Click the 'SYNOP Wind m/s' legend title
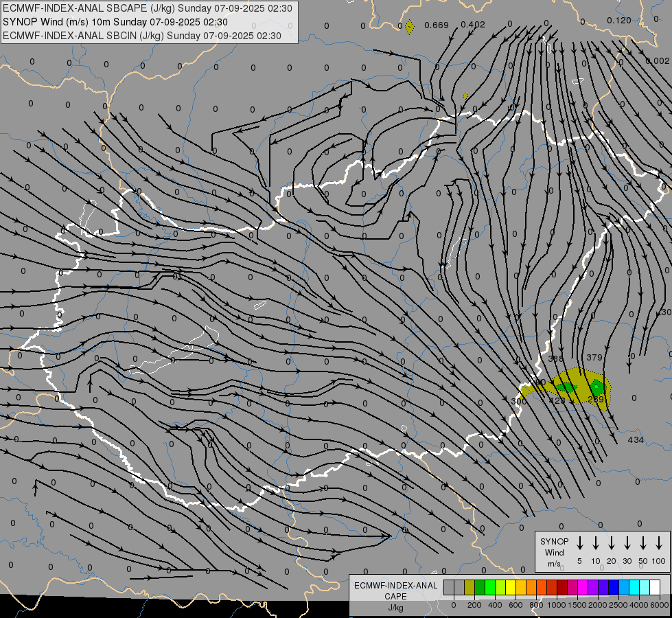Screen dimensions: 672x618 click(554, 552)
